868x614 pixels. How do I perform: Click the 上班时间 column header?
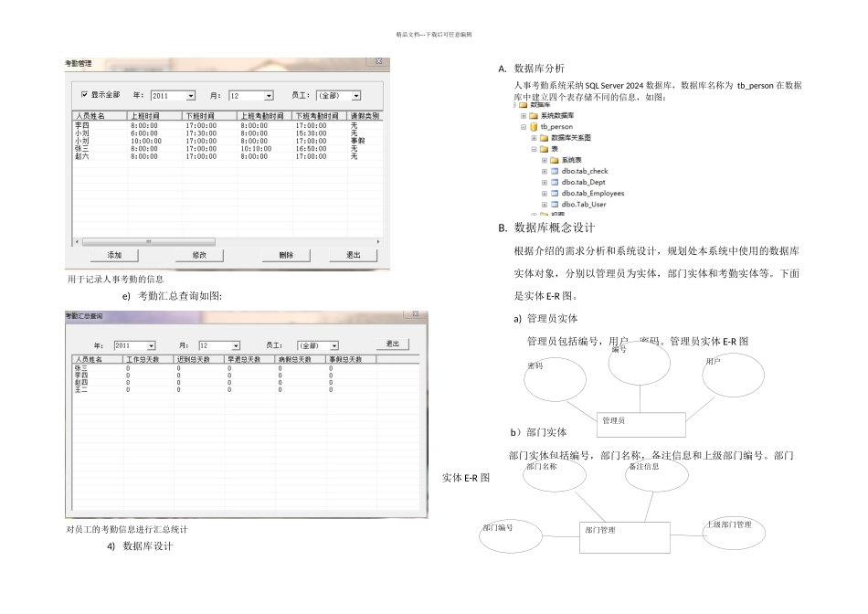click(155, 116)
